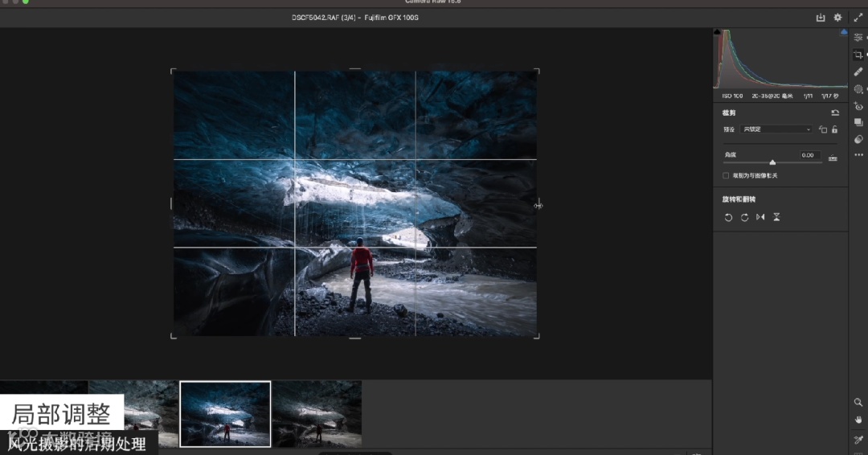
Task: Open the crop preset ratio dropdown
Action: [x=776, y=129]
